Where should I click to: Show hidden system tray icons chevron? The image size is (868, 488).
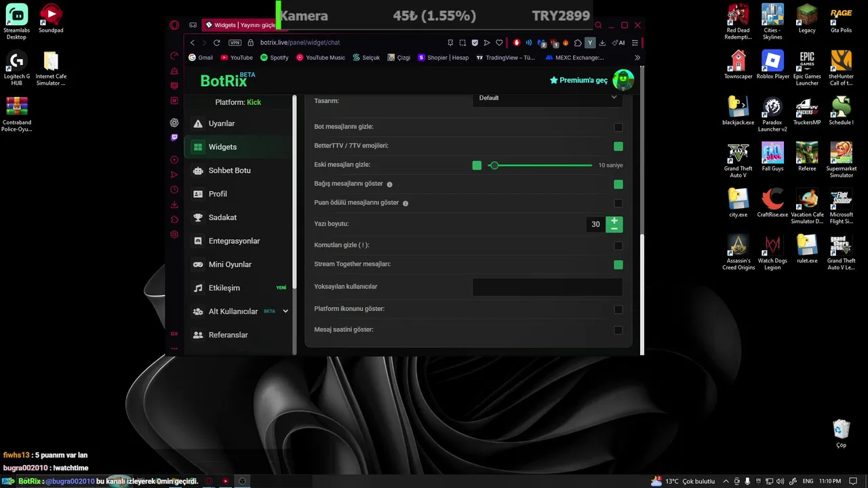pyautogui.click(x=726, y=481)
